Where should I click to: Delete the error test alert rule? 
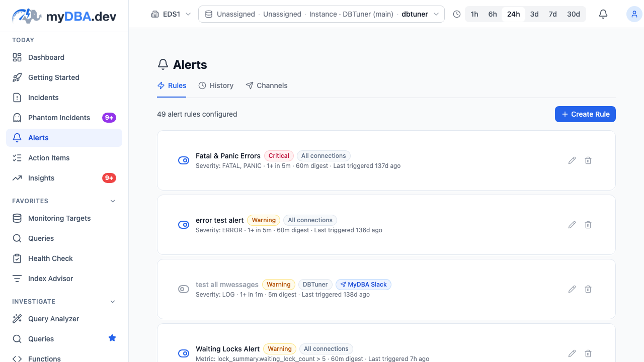pos(588,225)
